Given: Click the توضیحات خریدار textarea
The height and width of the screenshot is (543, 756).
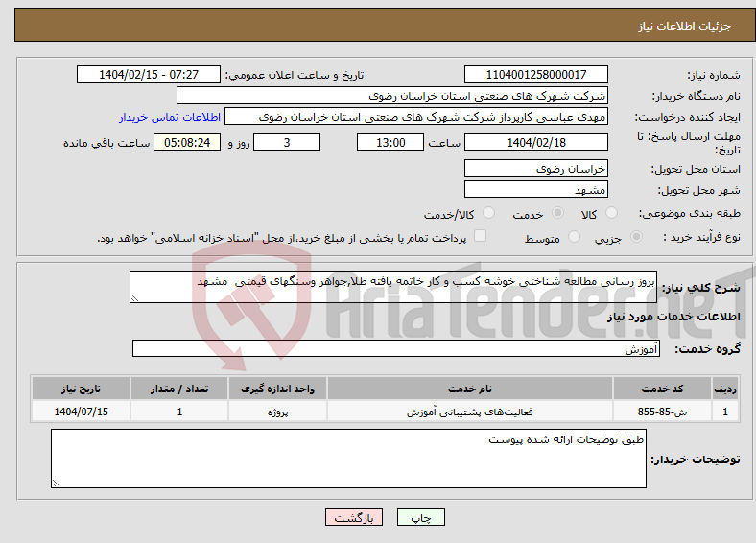Looking at the screenshot, I should (x=348, y=459).
